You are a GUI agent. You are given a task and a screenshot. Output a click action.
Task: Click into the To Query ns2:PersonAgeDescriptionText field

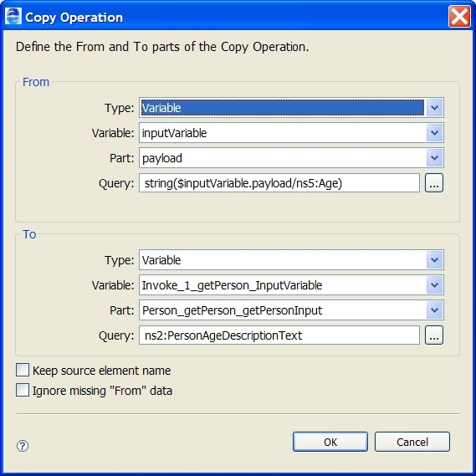pyautogui.click(x=279, y=335)
